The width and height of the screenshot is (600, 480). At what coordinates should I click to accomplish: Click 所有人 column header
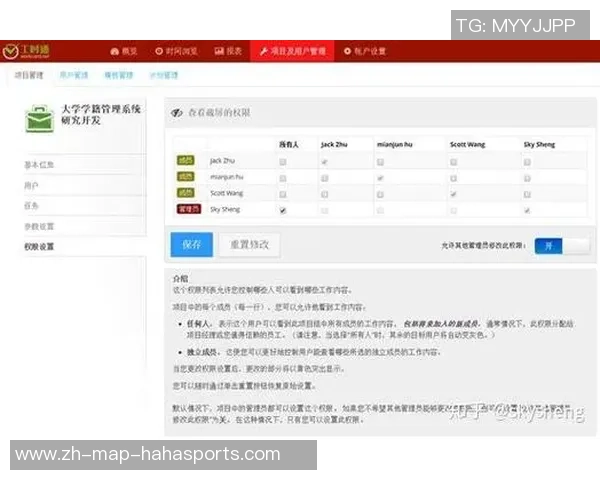tap(289, 144)
